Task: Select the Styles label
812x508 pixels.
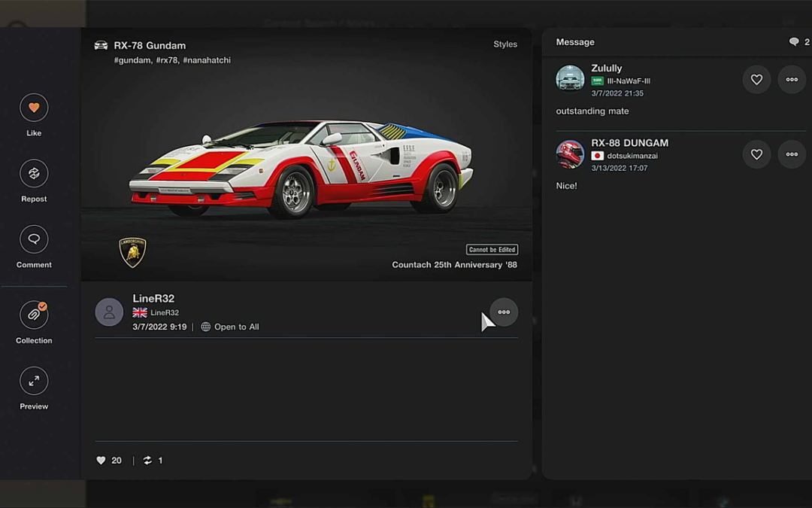Action: tap(504, 44)
